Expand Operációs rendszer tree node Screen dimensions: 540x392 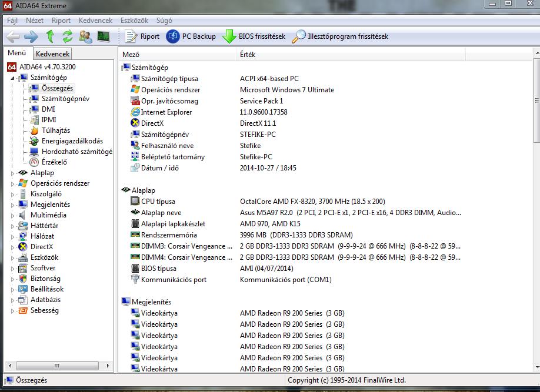click(x=12, y=184)
